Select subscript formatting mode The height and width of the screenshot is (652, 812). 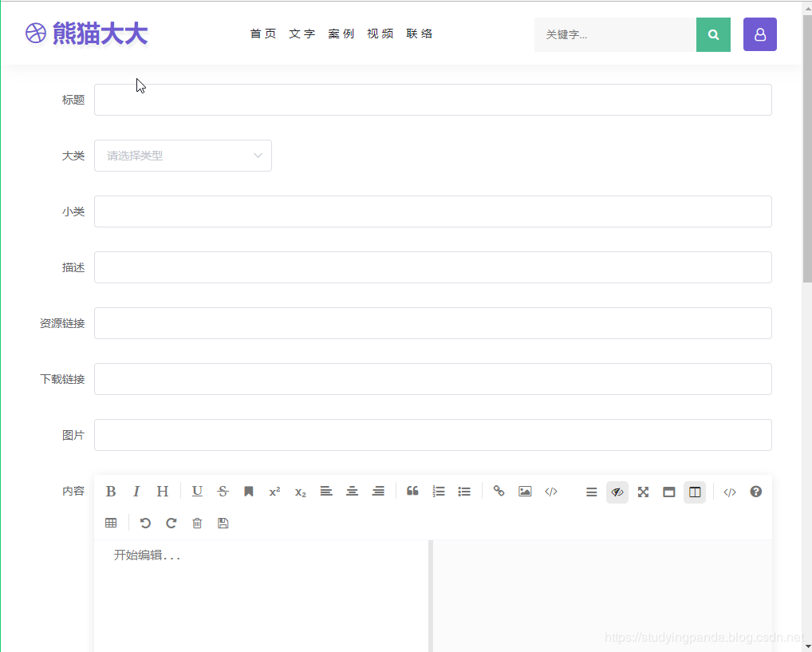[x=300, y=491]
